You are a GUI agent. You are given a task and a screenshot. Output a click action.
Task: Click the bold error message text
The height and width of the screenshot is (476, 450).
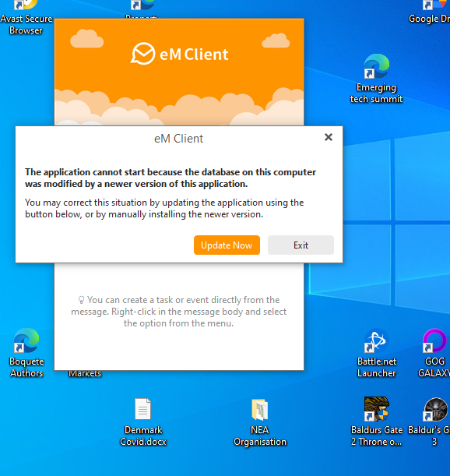[171, 178]
